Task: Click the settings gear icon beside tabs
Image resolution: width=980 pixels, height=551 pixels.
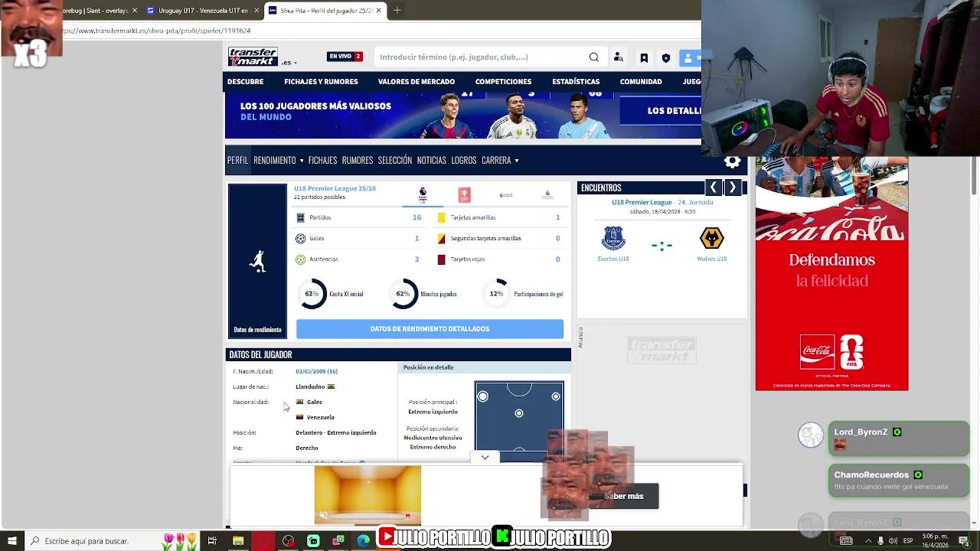Action: click(x=733, y=161)
